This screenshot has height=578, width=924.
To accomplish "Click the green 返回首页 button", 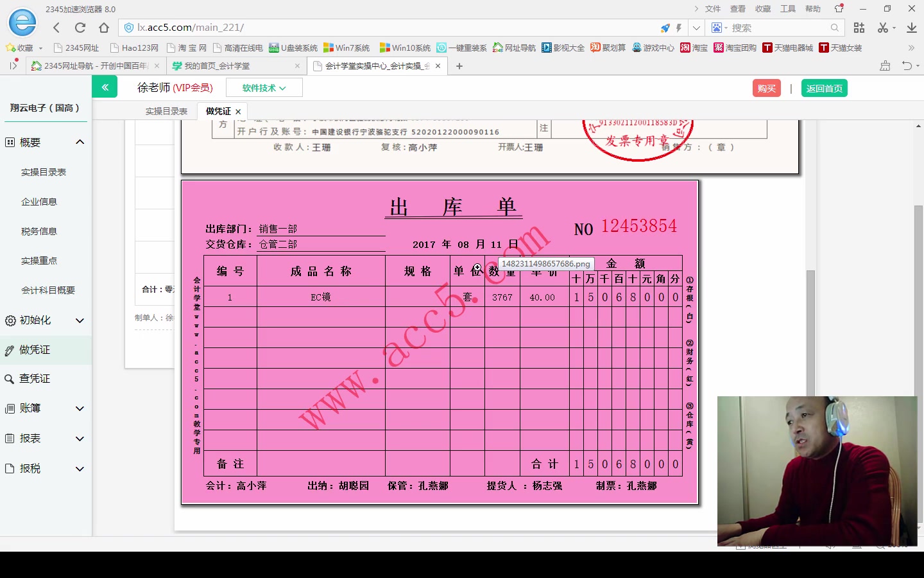I will point(825,88).
